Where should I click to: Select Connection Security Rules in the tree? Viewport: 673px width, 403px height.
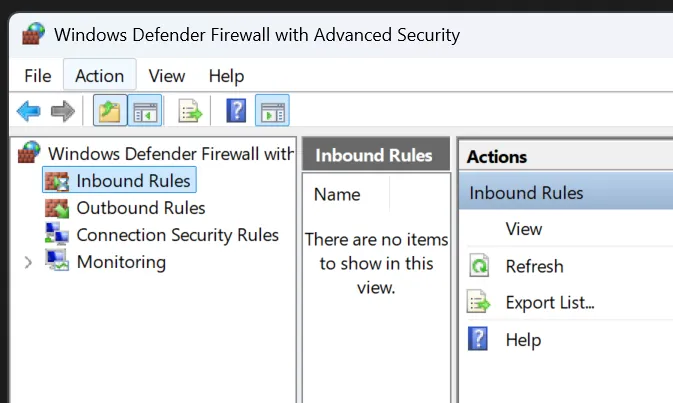(177, 235)
